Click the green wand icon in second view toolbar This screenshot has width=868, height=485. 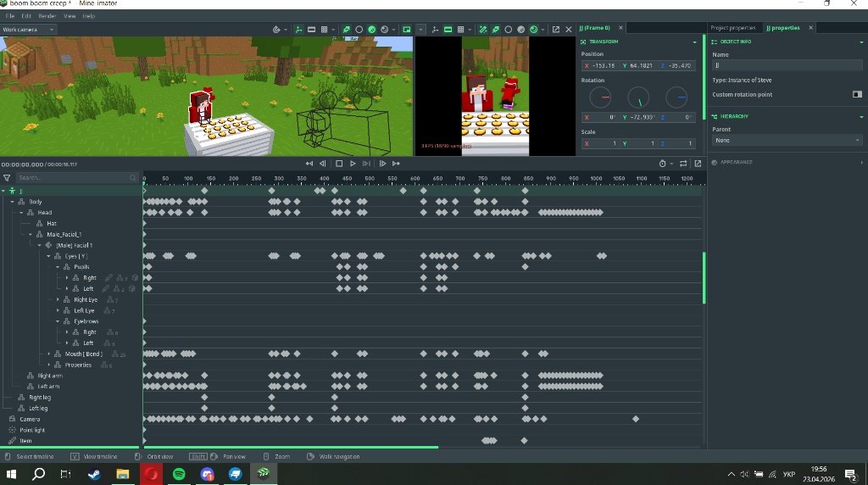coord(482,30)
